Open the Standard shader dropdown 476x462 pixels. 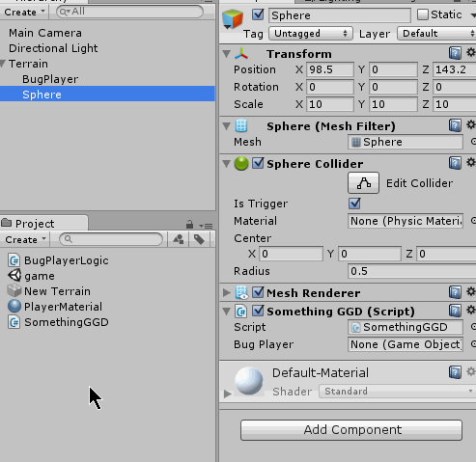click(x=397, y=392)
